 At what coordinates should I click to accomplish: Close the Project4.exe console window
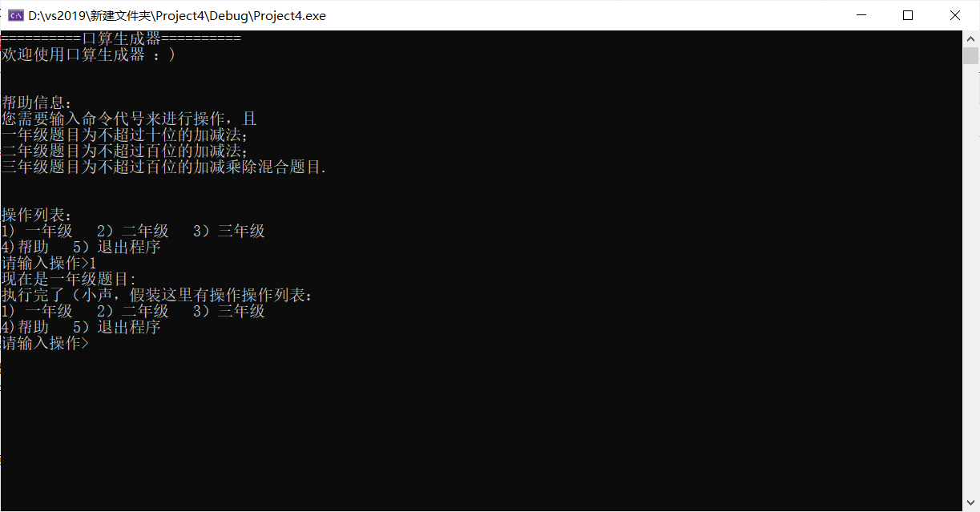pos(955,15)
